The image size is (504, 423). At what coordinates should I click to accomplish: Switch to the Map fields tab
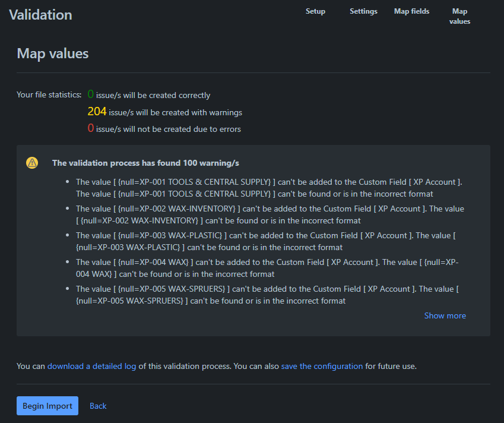411,11
